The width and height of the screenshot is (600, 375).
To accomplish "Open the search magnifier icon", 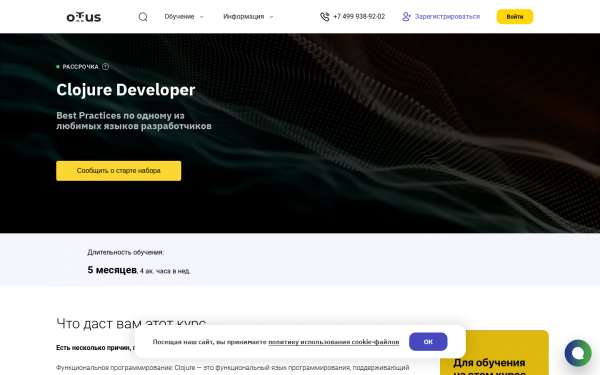I will click(x=143, y=17).
